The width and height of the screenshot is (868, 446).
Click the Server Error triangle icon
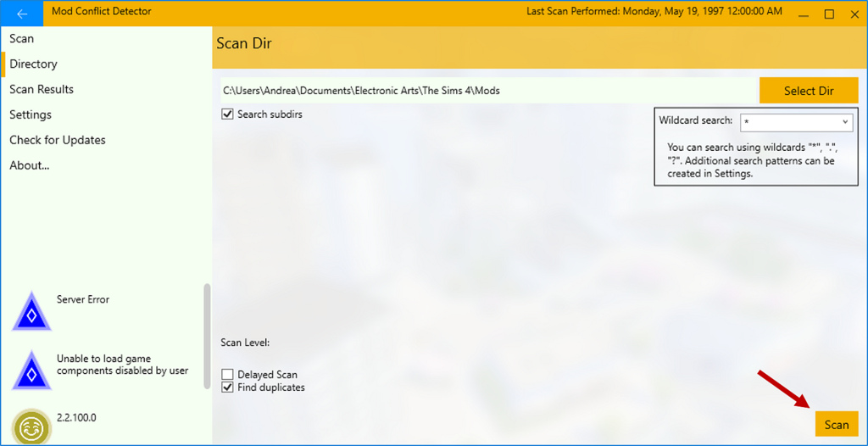pyautogui.click(x=31, y=311)
